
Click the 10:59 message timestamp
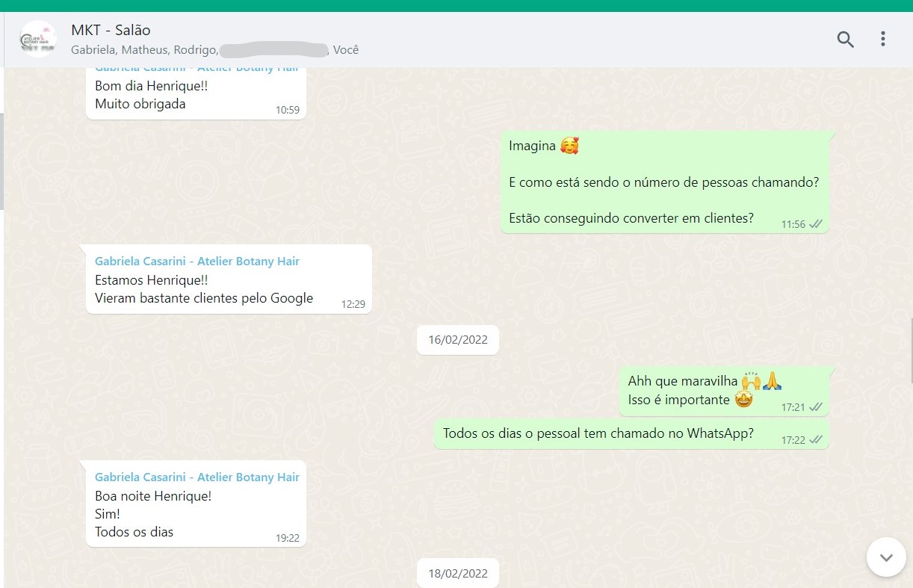pyautogui.click(x=288, y=111)
